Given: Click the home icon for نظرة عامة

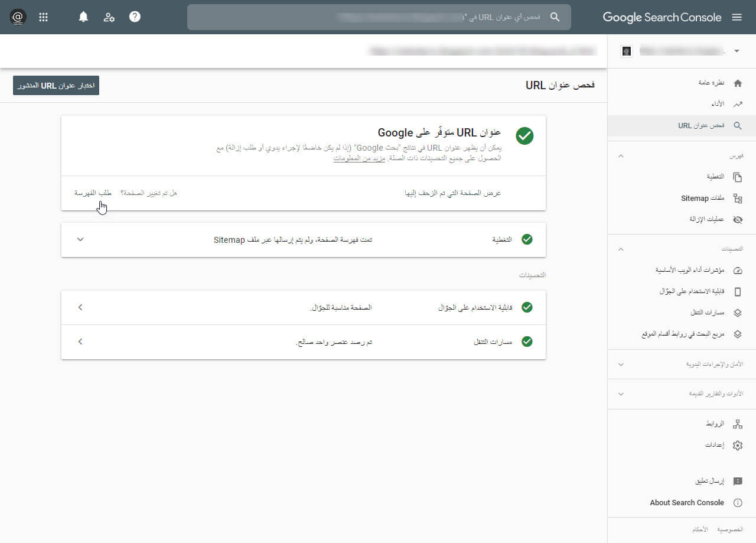Looking at the screenshot, I should (737, 83).
